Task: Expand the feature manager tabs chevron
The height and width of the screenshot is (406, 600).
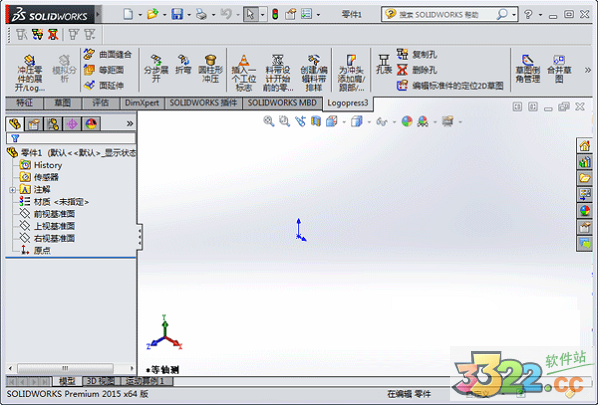Action: 130,124
